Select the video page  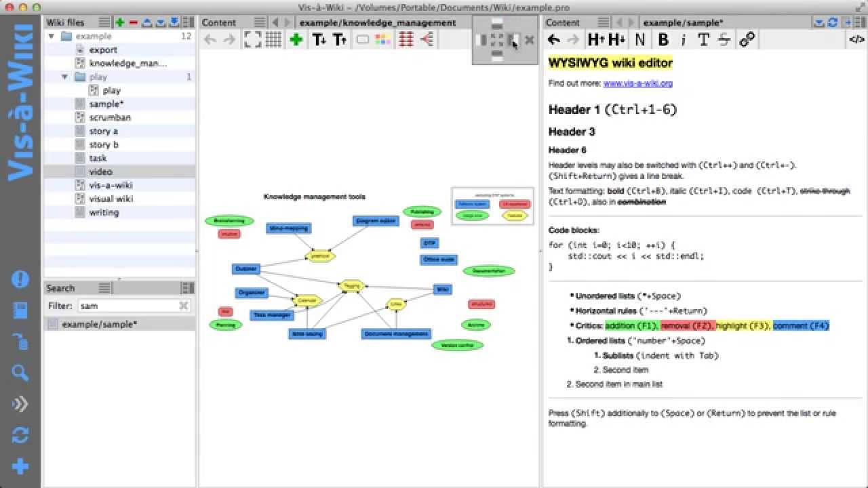point(100,171)
